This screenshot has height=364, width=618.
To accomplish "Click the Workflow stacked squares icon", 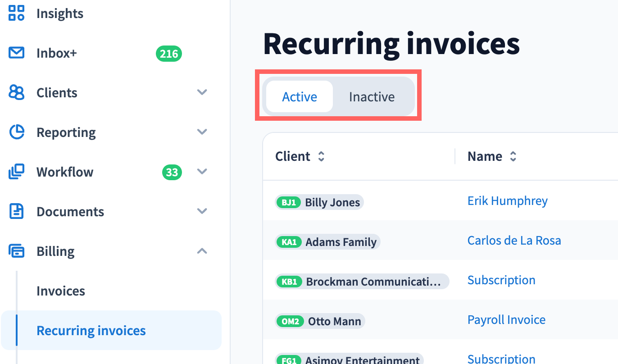I will click(17, 172).
